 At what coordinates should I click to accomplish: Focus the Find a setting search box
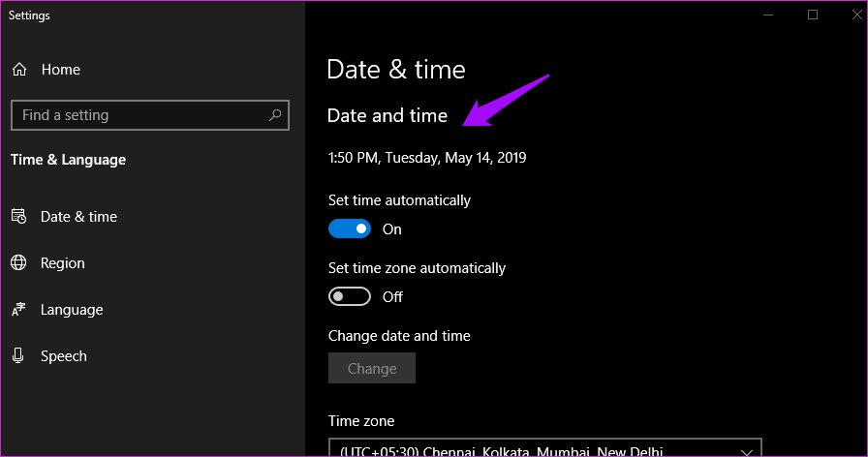136,115
